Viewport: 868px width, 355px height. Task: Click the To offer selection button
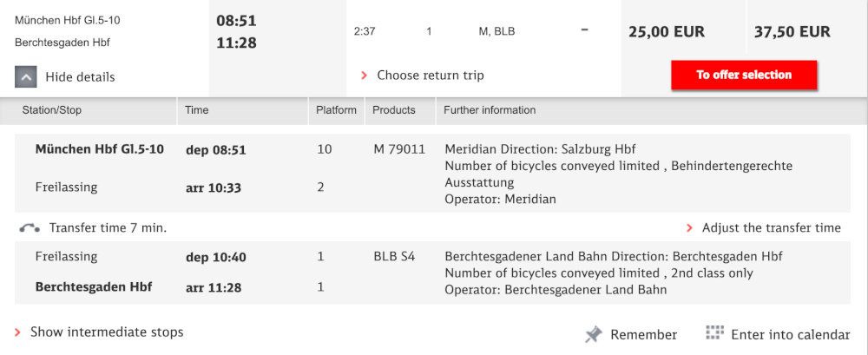pyautogui.click(x=744, y=75)
